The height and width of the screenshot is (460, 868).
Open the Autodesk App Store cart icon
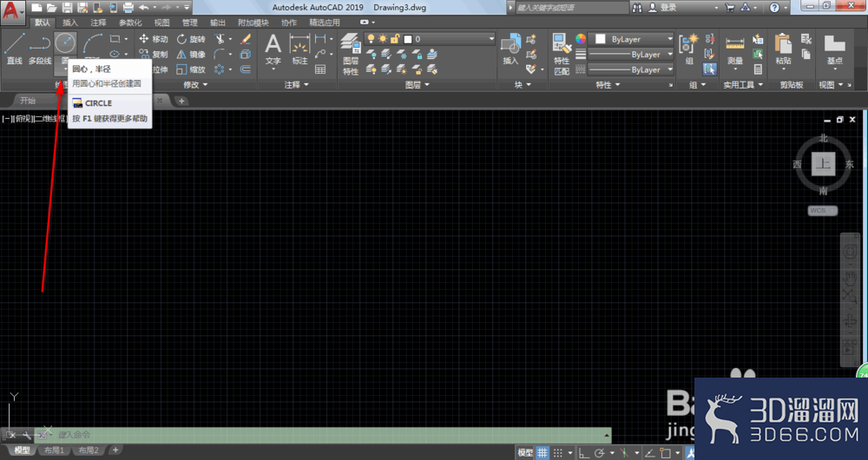pos(730,8)
